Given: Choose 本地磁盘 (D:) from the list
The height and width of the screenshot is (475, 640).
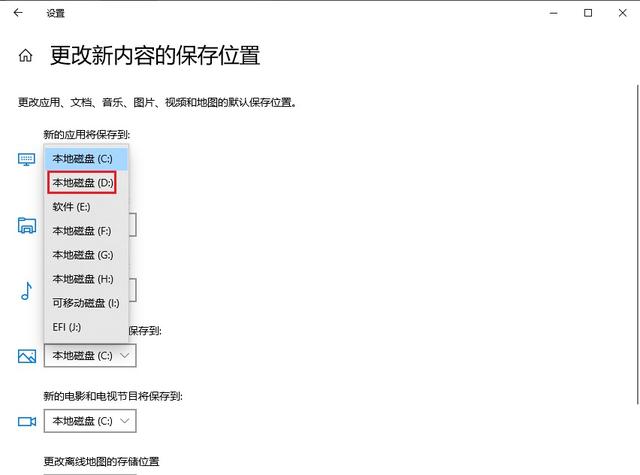Looking at the screenshot, I should point(87,183).
